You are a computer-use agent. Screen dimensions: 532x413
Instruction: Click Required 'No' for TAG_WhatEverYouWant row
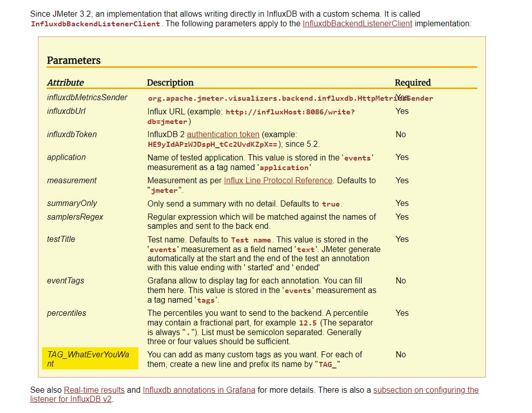coord(401,355)
